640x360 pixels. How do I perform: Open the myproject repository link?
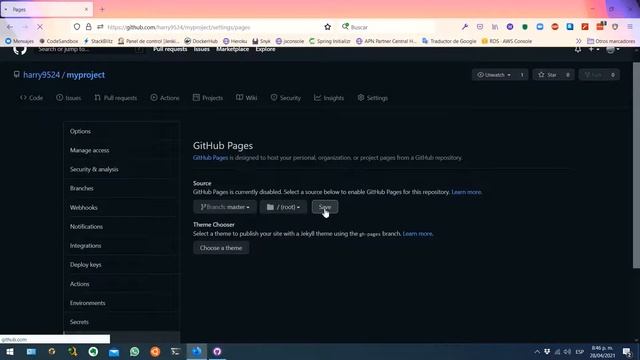click(x=86, y=75)
